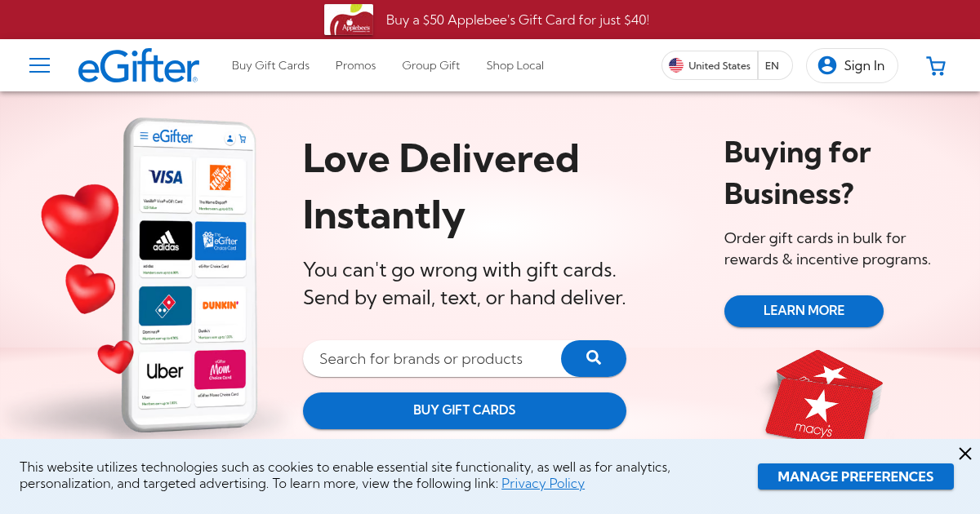
Task: Open the EN language selector
Action: tap(773, 65)
